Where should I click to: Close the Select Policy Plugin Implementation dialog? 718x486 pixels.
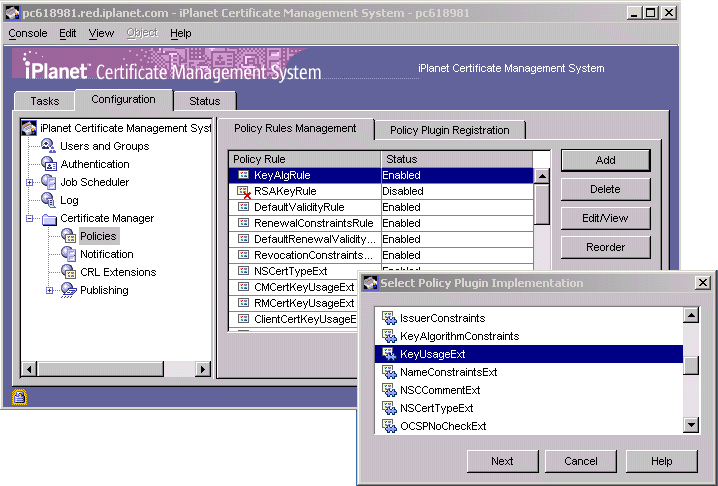pyautogui.click(x=703, y=283)
